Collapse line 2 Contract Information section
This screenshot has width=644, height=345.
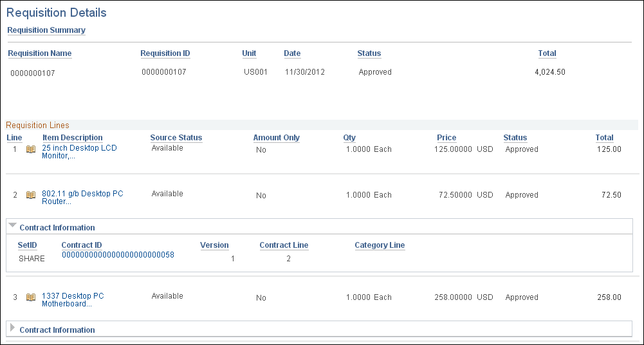point(13,225)
